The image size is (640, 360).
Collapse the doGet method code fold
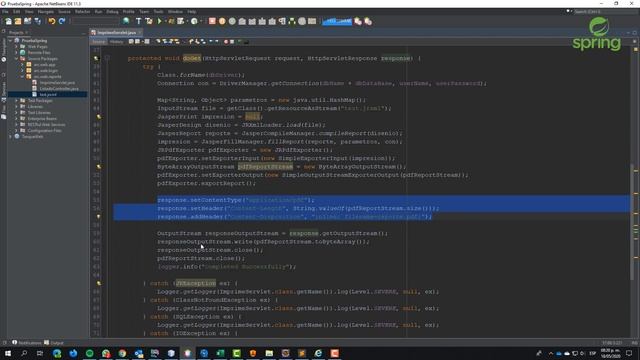(107, 58)
